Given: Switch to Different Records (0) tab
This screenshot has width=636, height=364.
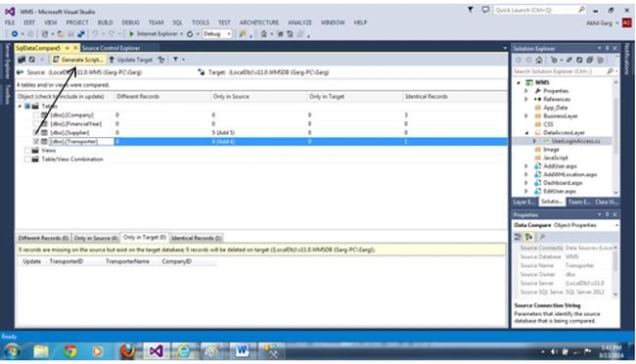Looking at the screenshot, I should [x=43, y=238].
